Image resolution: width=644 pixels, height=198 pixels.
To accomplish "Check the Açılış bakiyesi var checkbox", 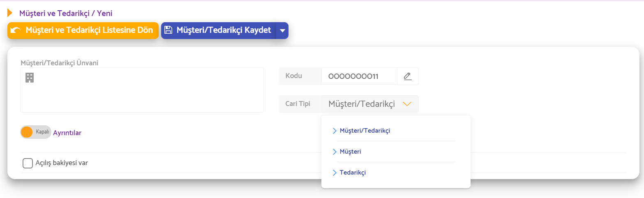I will 28,163.
